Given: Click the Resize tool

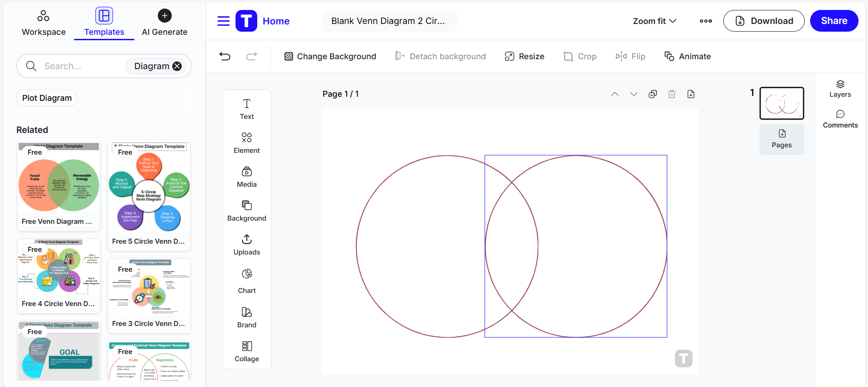Looking at the screenshot, I should [x=524, y=57].
